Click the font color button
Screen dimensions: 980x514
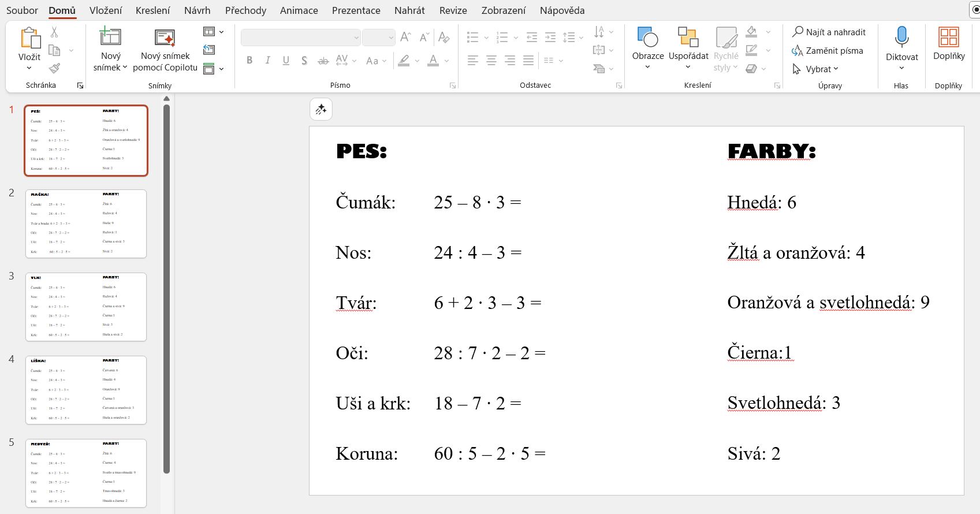[433, 60]
